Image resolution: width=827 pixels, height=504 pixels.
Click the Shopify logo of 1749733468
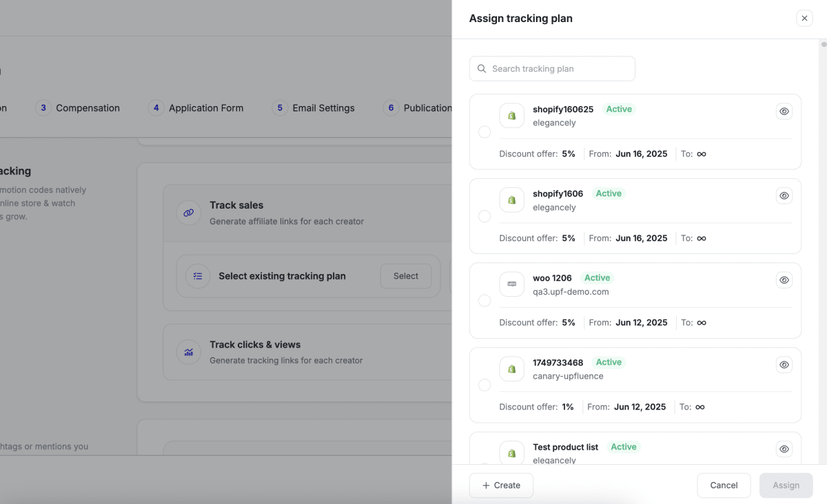tap(512, 369)
